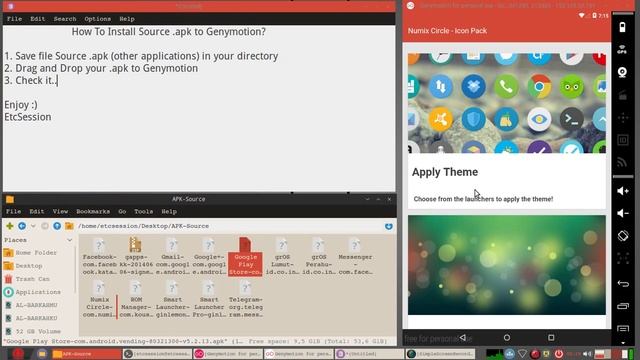Image resolution: width=640 pixels, height=360 pixels.
Task: Open Genymotion screen capture widget
Action: 622,96
